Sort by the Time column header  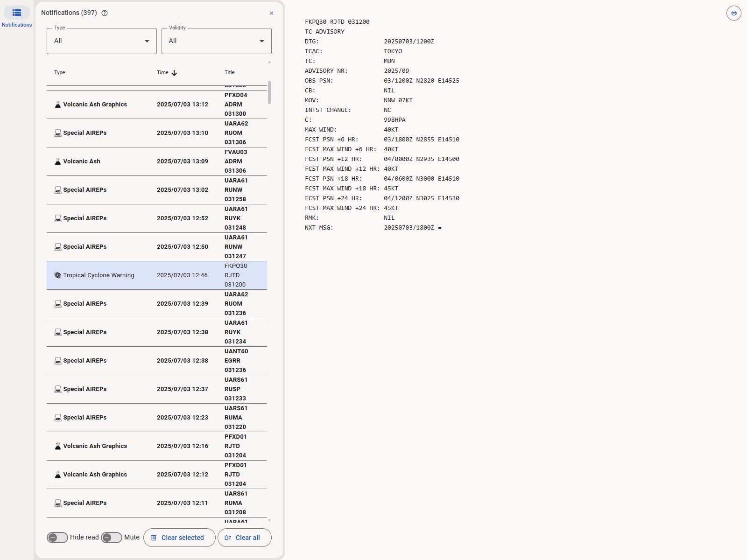(162, 72)
